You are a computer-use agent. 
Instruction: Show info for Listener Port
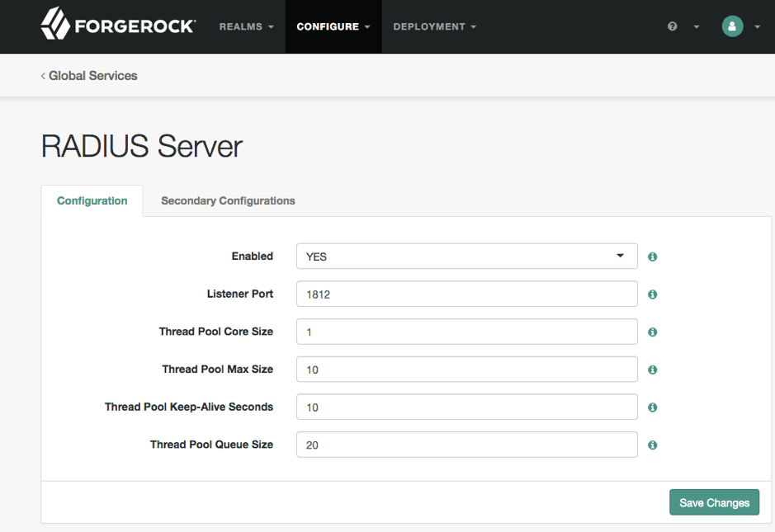[x=652, y=294]
